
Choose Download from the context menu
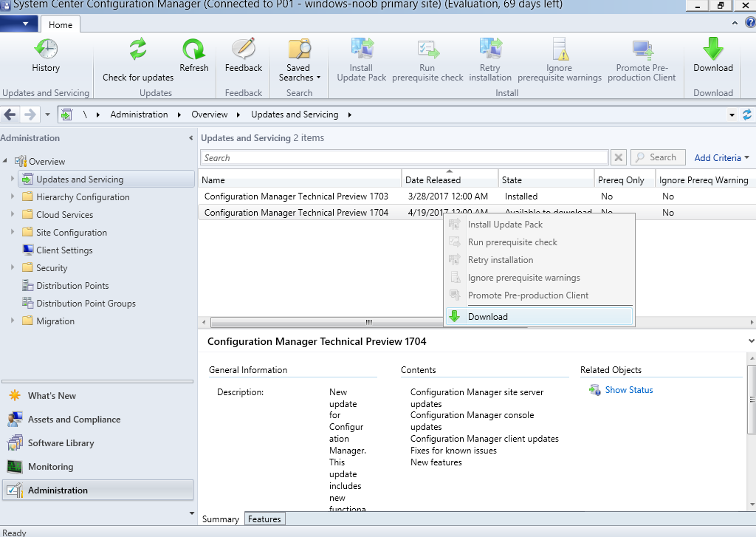(539, 316)
